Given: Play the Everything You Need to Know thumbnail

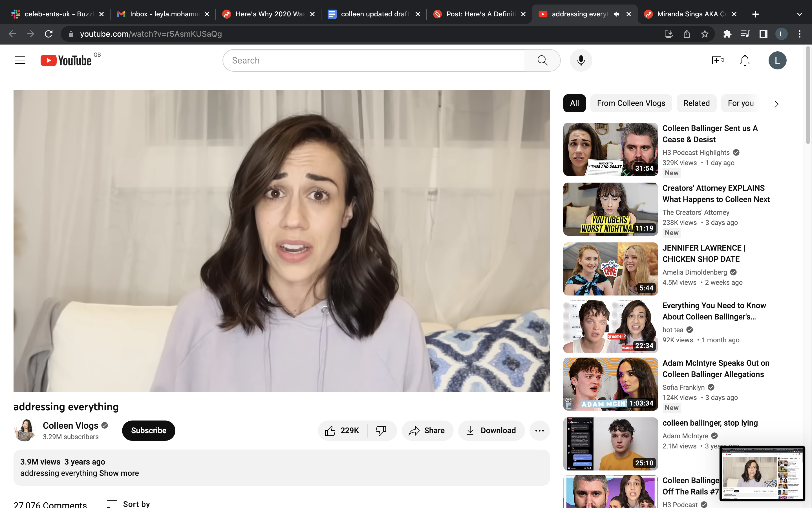Looking at the screenshot, I should (610, 326).
